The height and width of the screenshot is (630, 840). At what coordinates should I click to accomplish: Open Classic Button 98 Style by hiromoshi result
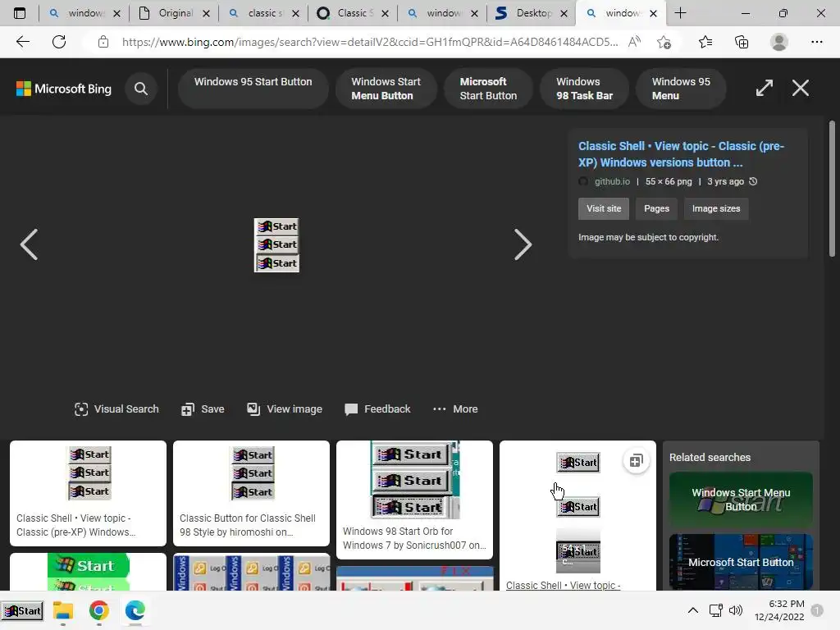tap(251, 493)
